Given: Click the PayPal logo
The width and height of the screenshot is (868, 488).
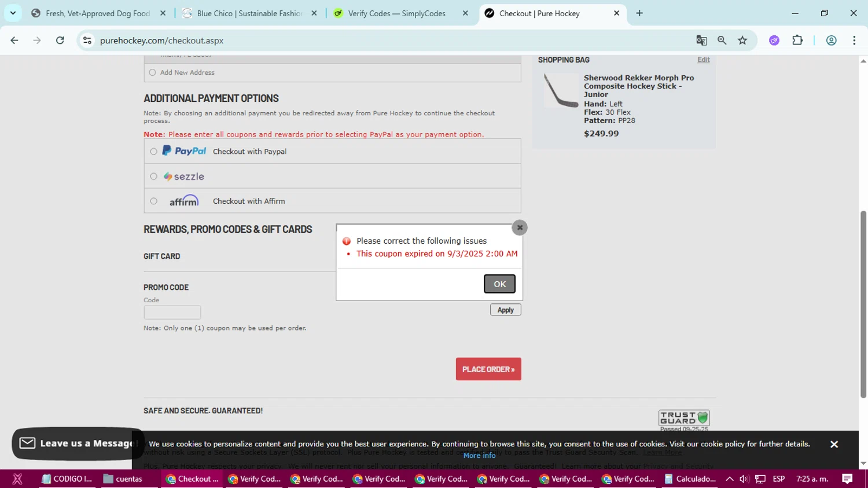Looking at the screenshot, I should pyautogui.click(x=184, y=151).
